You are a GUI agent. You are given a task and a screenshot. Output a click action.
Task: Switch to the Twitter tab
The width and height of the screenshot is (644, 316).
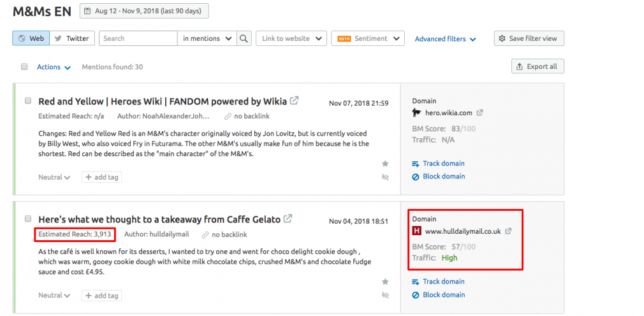click(x=72, y=38)
